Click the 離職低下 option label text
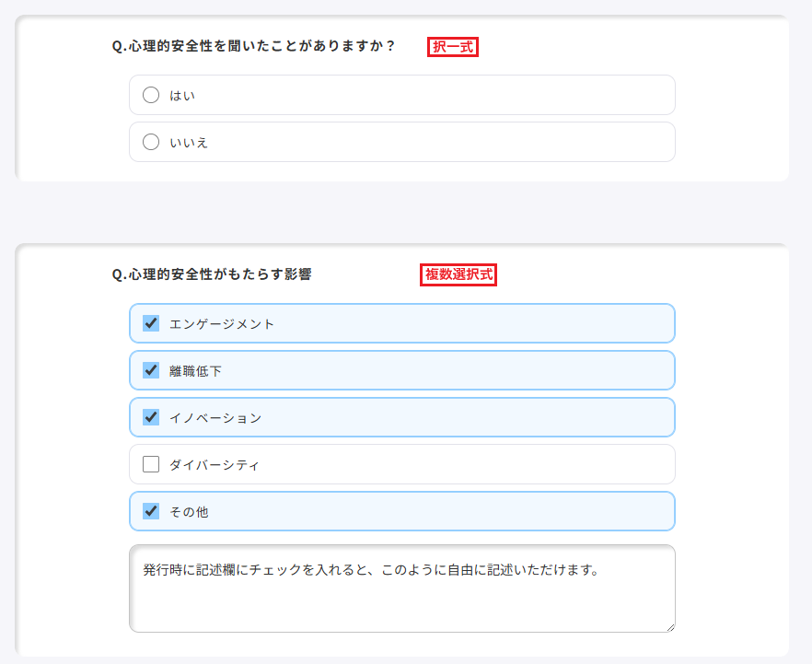Viewport: 812px width, 664px height. (196, 371)
